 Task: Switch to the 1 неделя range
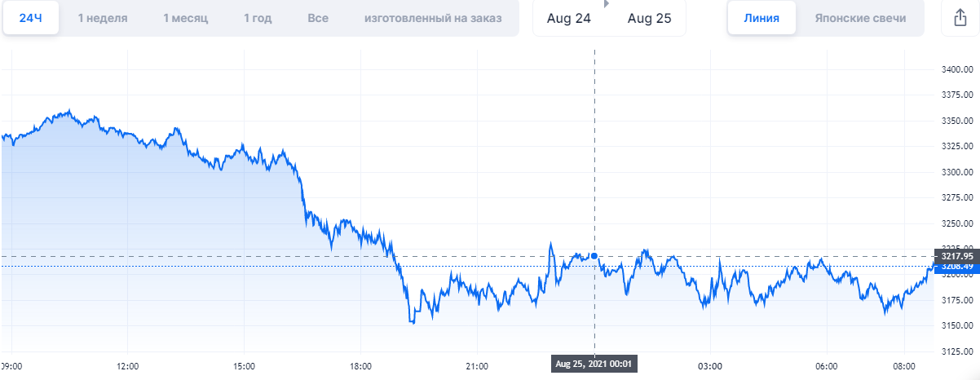[103, 18]
